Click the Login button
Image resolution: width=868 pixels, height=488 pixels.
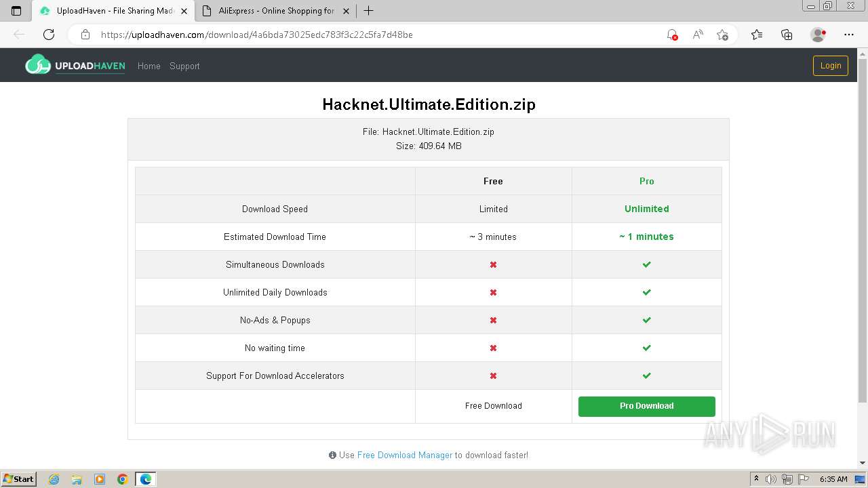click(x=830, y=65)
